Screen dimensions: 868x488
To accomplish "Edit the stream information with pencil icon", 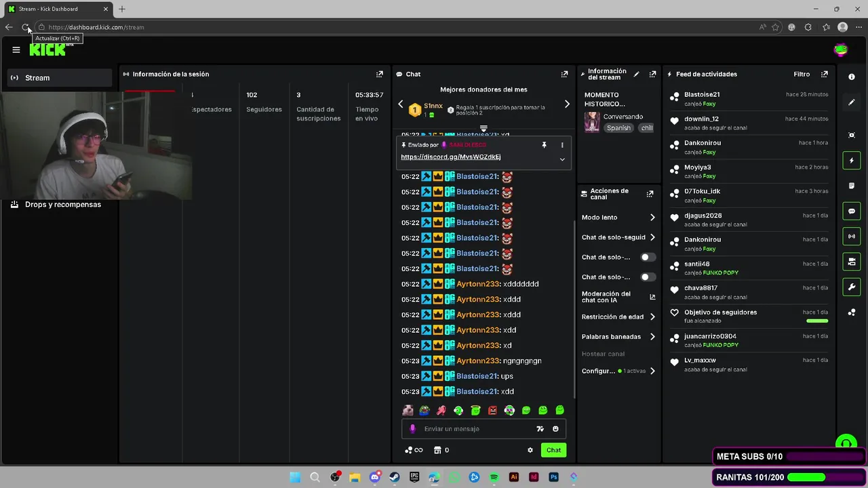I will (x=636, y=74).
